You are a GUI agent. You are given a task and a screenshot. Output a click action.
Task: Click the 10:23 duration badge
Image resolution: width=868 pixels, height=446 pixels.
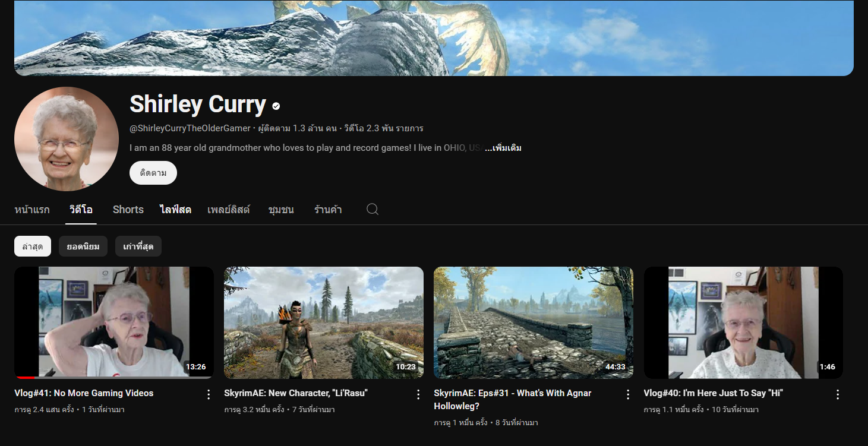pyautogui.click(x=406, y=366)
